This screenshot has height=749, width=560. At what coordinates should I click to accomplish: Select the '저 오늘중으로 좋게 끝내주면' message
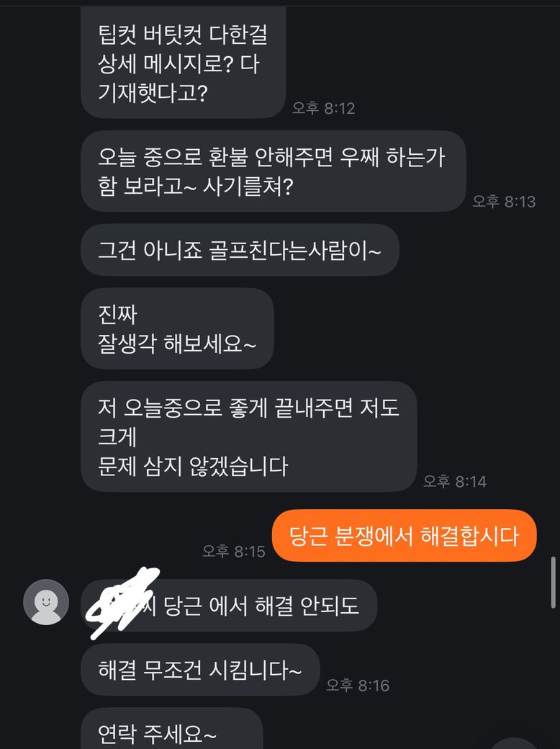pyautogui.click(x=249, y=436)
